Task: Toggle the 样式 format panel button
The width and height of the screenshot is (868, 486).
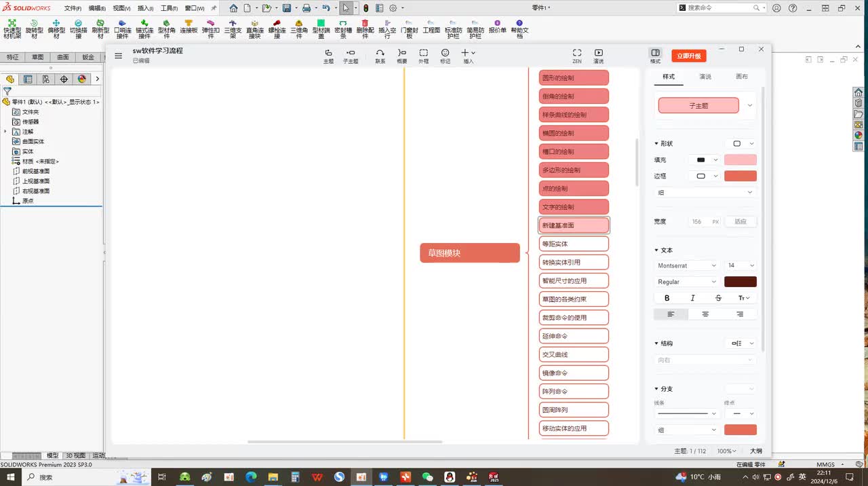Action: pos(655,56)
